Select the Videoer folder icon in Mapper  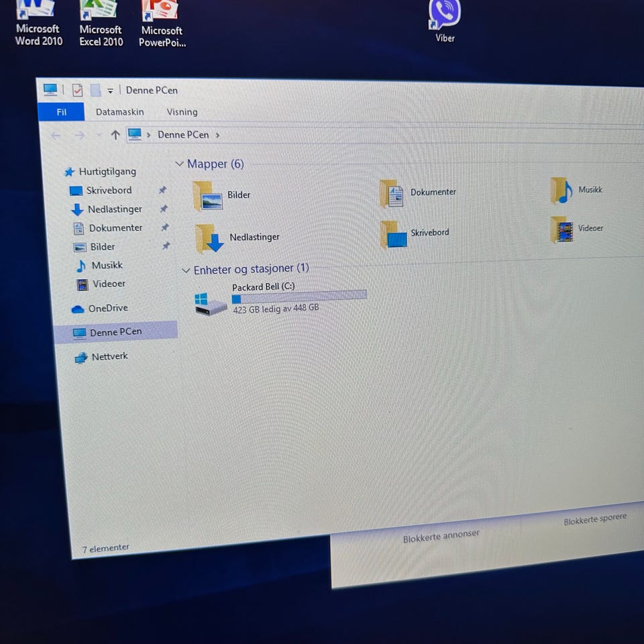click(x=562, y=229)
